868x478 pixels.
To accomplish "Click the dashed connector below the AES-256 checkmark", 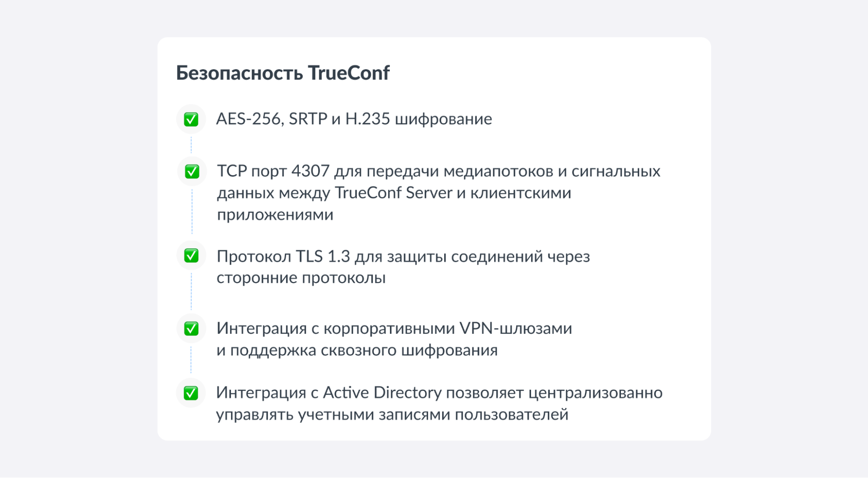I will point(191,145).
